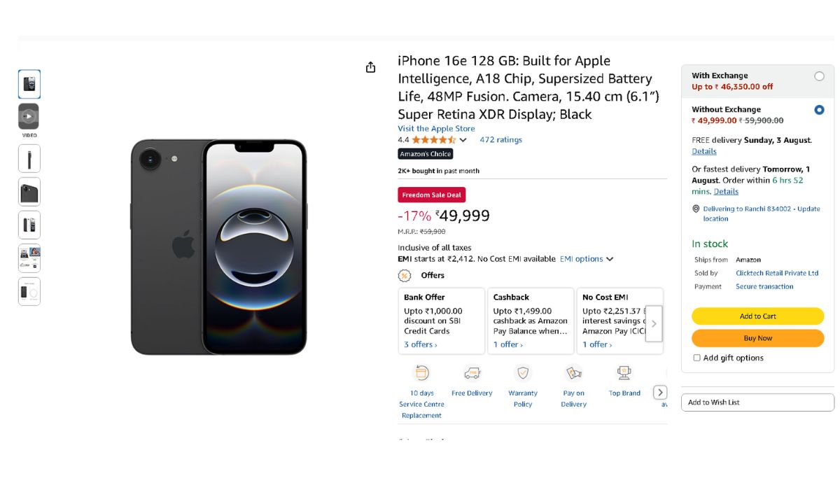The width and height of the screenshot is (840, 504).
Task: Expand the star ratings breakdown arrow
Action: (x=463, y=140)
